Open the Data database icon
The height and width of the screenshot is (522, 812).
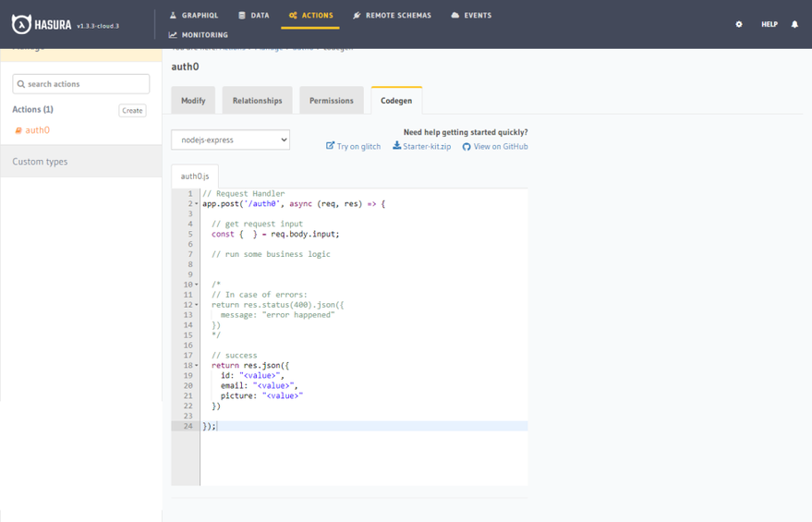click(242, 16)
